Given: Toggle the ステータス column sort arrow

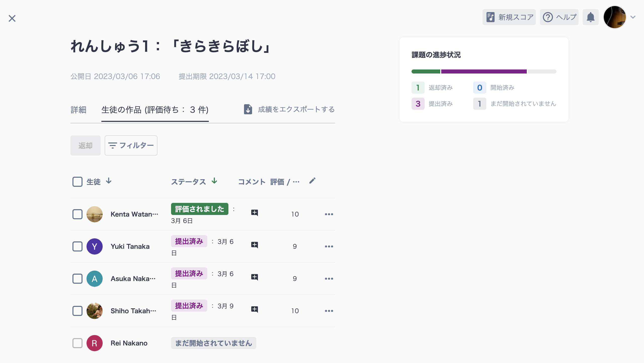Looking at the screenshot, I should pyautogui.click(x=214, y=181).
